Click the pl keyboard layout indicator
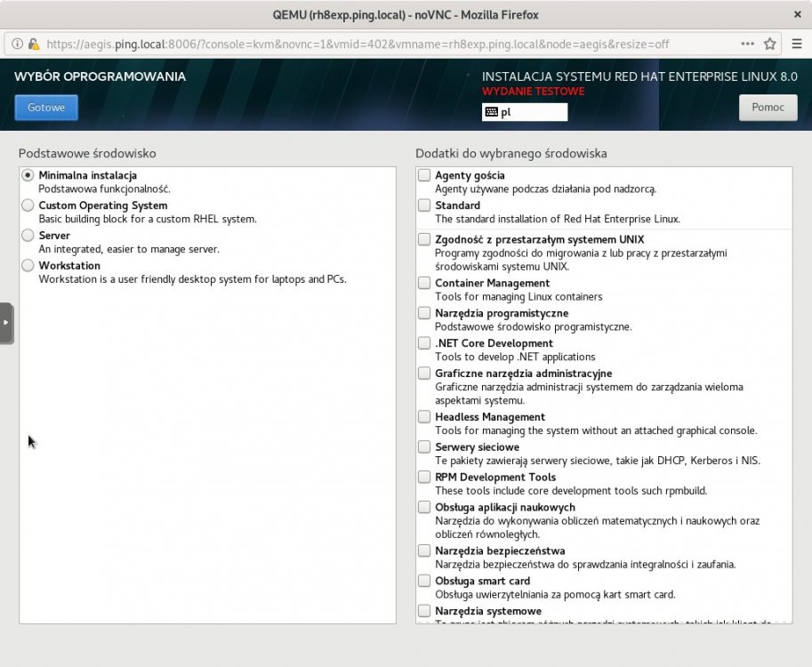Viewport: 812px width, 667px height. click(x=525, y=112)
